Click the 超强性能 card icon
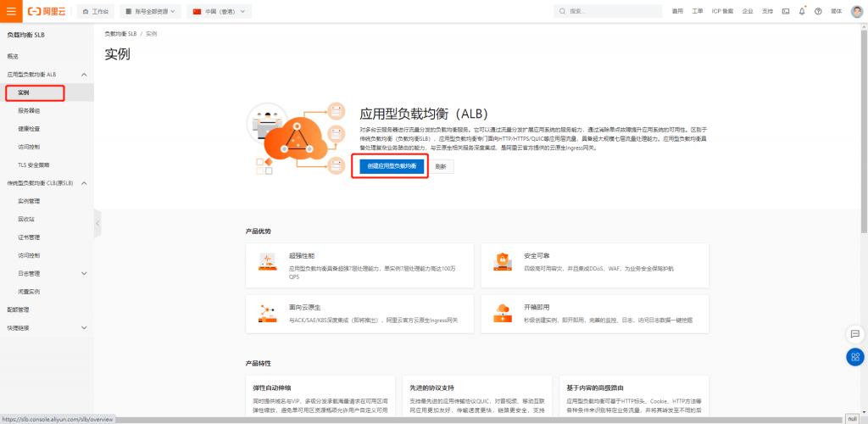868x424 pixels. pyautogui.click(x=267, y=261)
